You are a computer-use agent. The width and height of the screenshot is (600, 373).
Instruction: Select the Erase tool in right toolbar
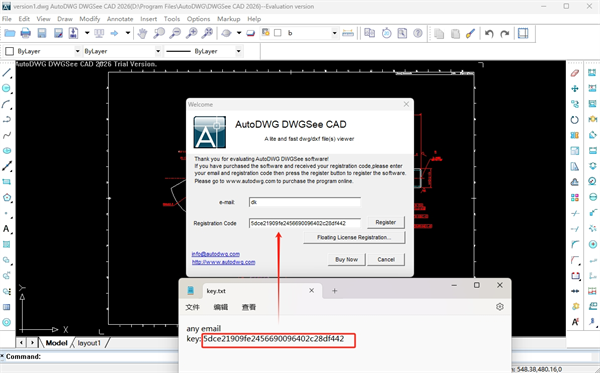[575, 73]
